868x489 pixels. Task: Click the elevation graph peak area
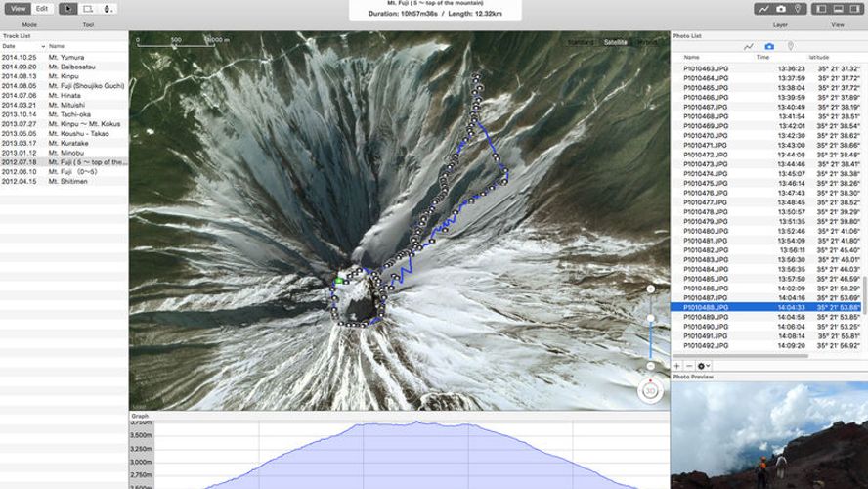(x=416, y=424)
